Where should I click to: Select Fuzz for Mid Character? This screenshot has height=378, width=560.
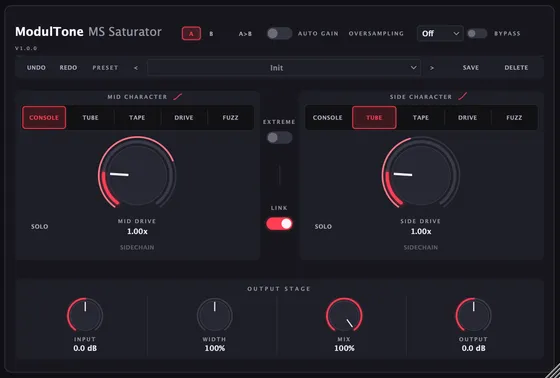(x=230, y=118)
